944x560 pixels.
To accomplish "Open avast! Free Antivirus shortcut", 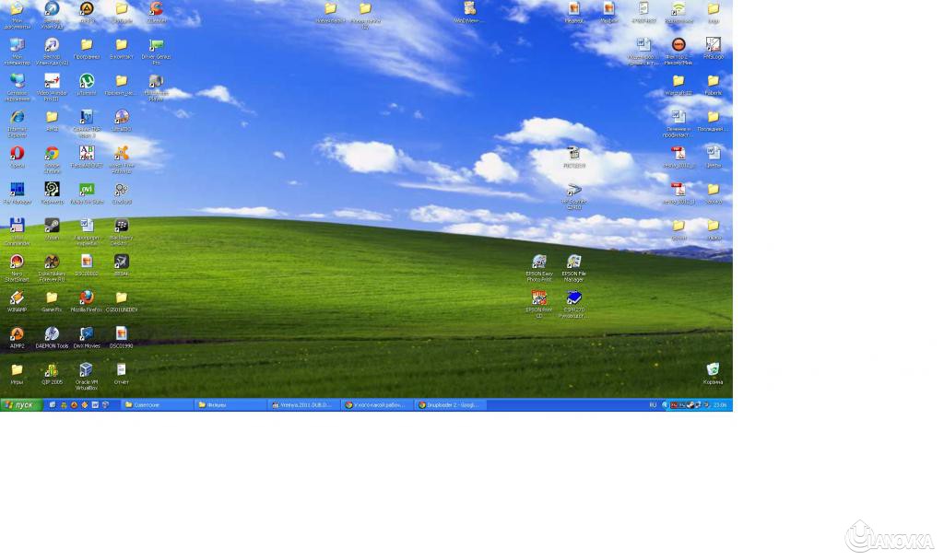I will pyautogui.click(x=122, y=160).
